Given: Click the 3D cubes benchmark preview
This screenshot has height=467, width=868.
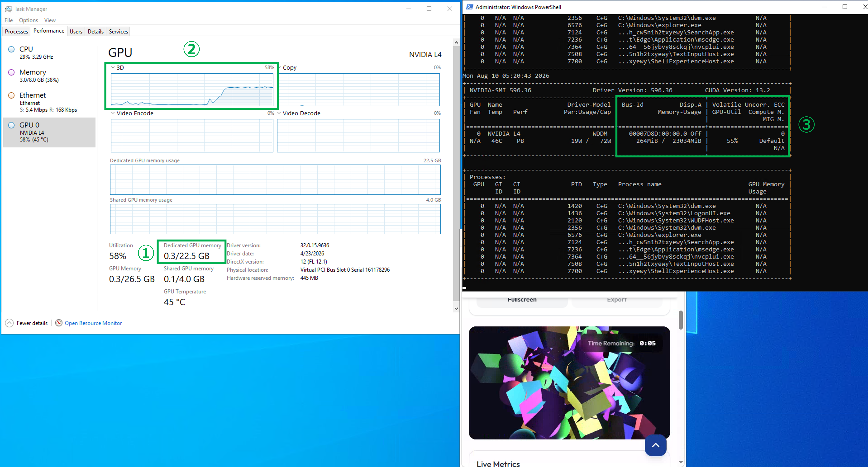Looking at the screenshot, I should click(x=569, y=383).
